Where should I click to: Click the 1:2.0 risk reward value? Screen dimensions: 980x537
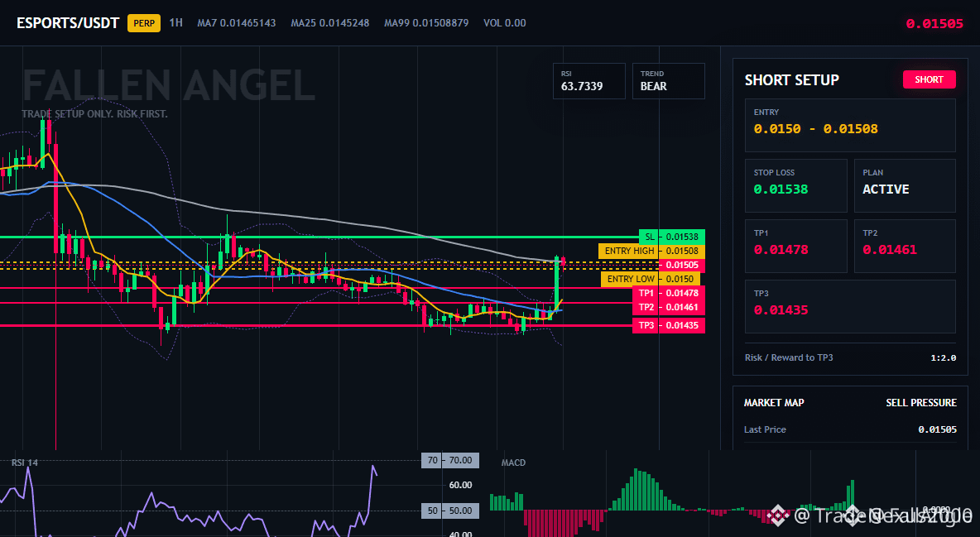(x=943, y=358)
